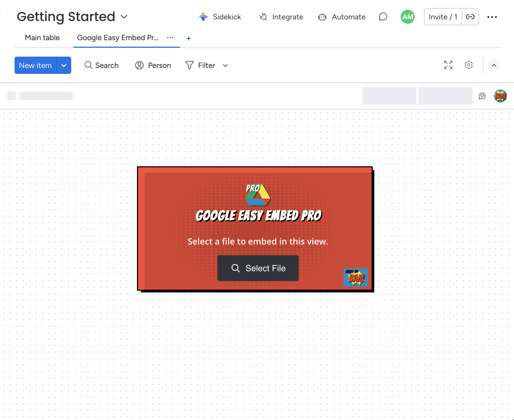Expand the view to fullscreen
This screenshot has width=514, height=420.
448,65
